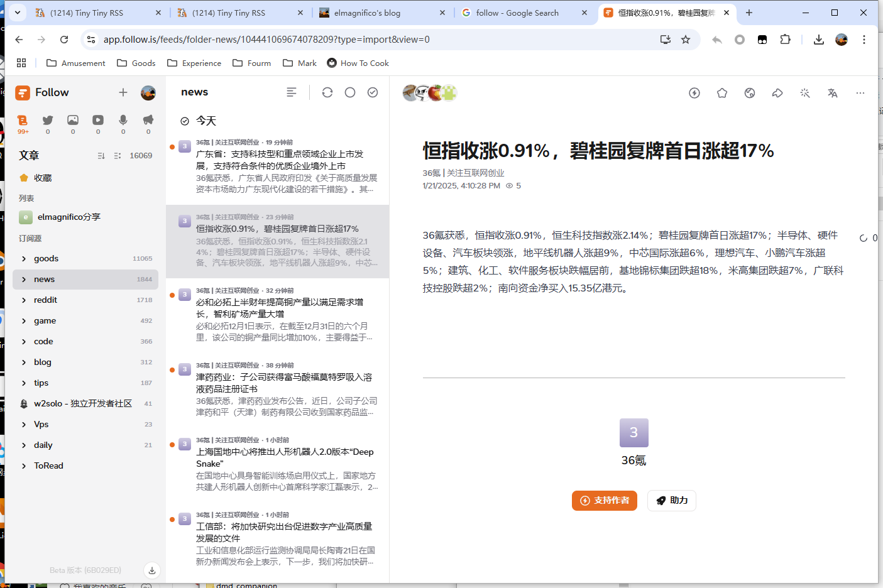
Task: Open the article in browser globe icon
Action: point(750,93)
